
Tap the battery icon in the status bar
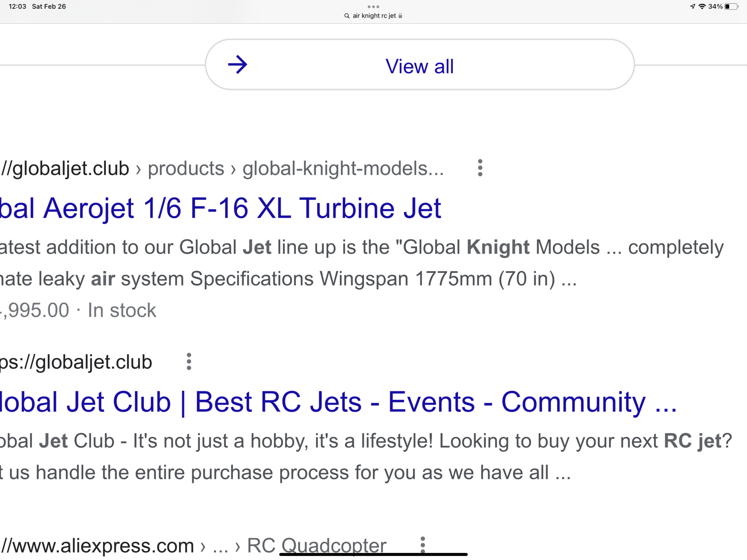731,6
